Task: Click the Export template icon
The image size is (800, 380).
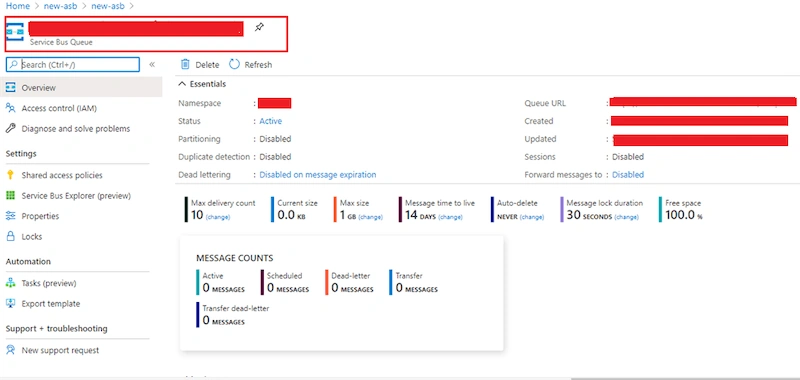Action: click(11, 303)
